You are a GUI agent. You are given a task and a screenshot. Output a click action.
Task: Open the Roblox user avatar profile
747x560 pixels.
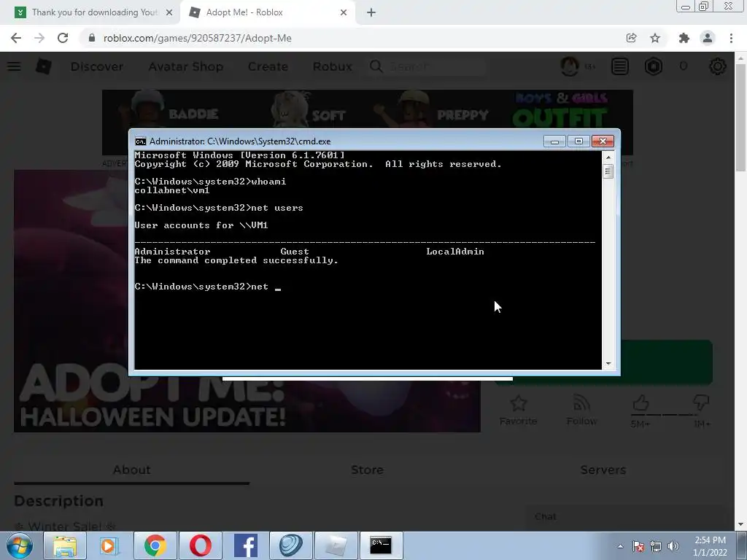(570, 66)
